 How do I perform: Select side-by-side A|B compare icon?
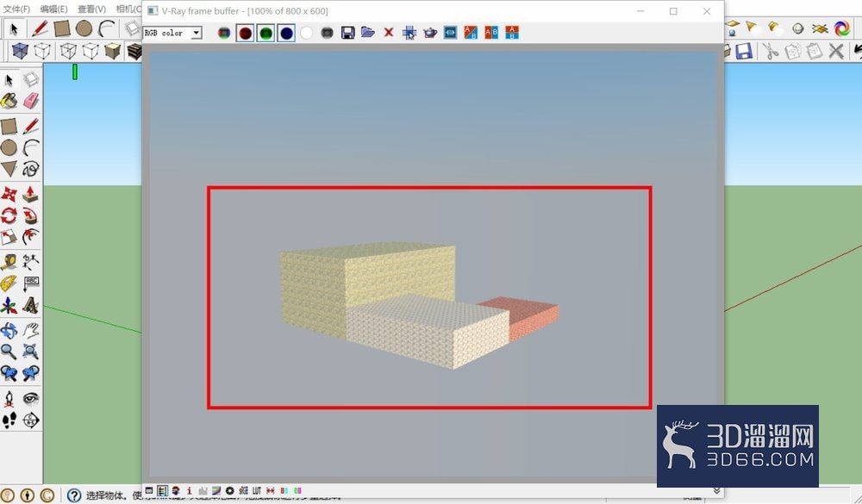click(x=491, y=33)
